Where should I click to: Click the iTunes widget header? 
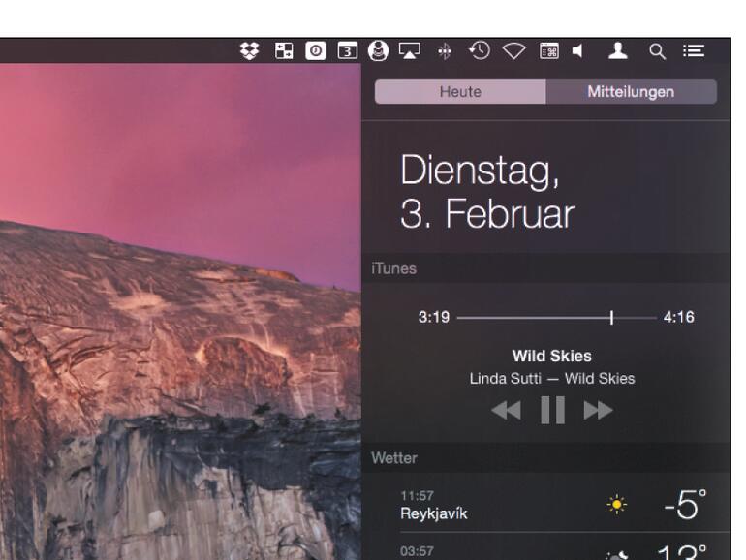click(x=546, y=268)
